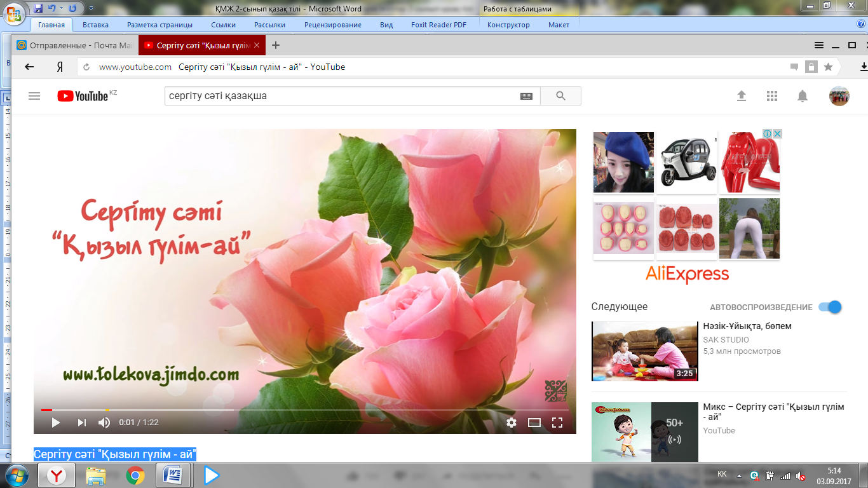Image resolution: width=868 pixels, height=488 pixels.
Task: Mute the video using the speaker icon
Action: 104,423
